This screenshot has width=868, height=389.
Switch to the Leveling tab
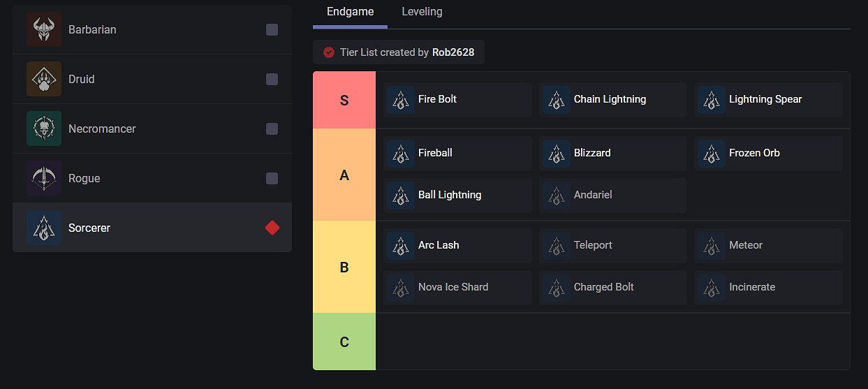pos(422,12)
